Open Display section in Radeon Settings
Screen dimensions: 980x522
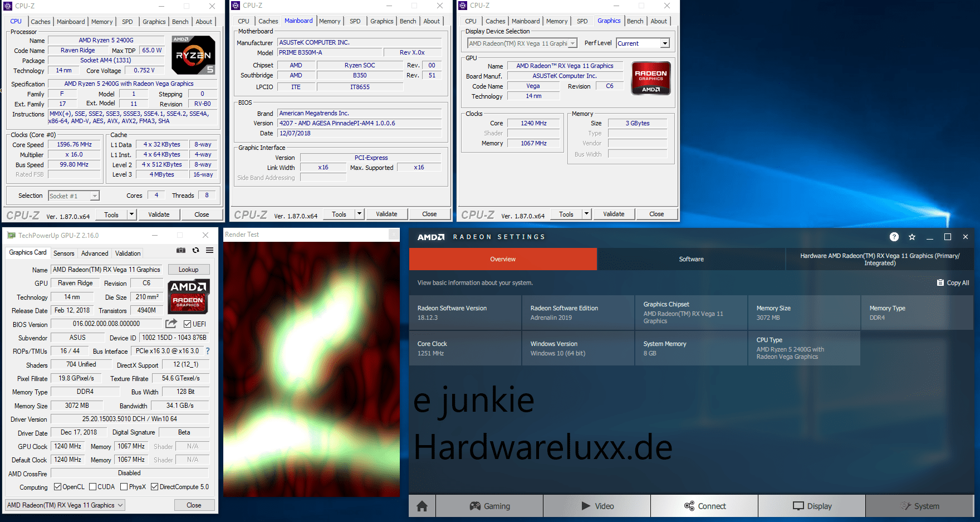(812, 506)
